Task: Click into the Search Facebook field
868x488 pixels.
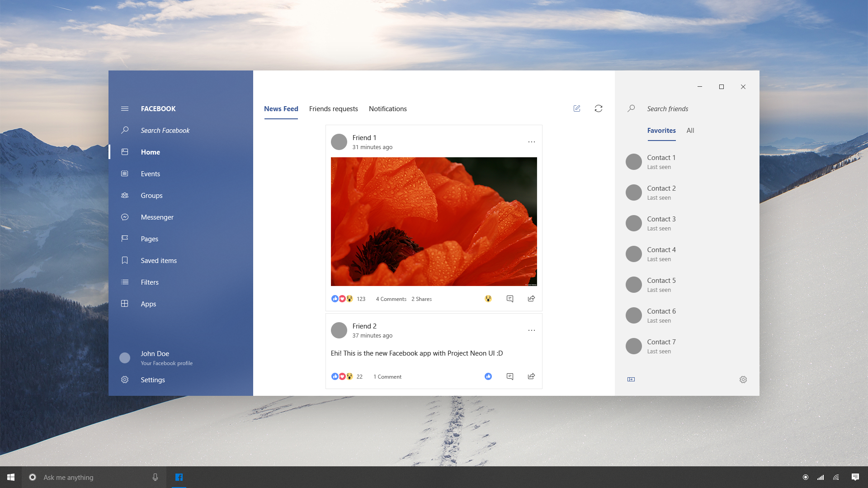Action: tap(181, 130)
